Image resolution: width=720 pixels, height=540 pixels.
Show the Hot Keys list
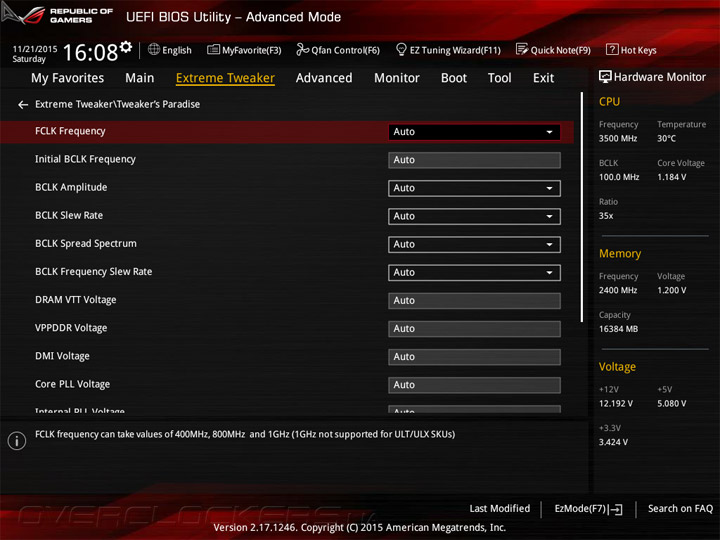631,50
